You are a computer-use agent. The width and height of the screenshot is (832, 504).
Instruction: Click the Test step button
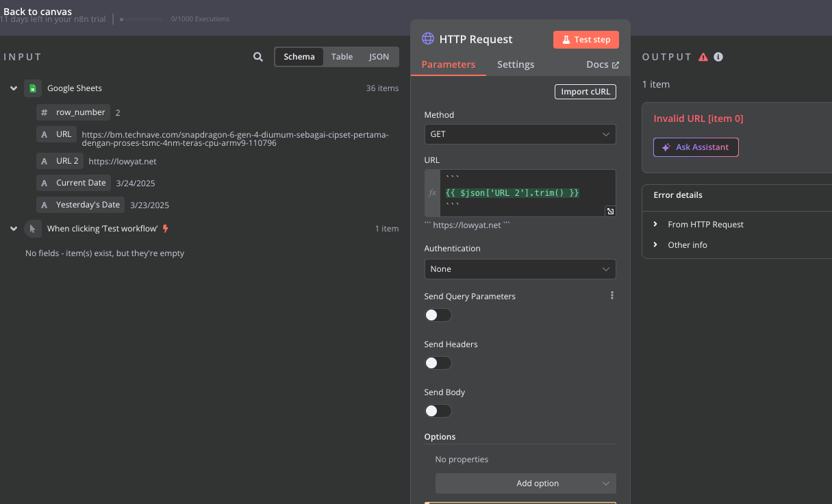[586, 40]
